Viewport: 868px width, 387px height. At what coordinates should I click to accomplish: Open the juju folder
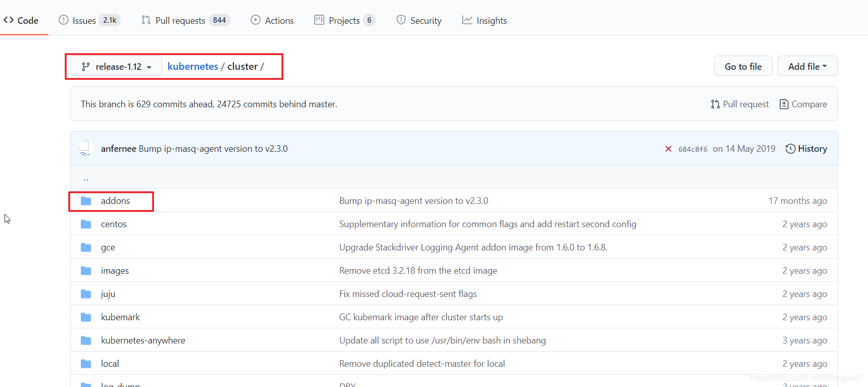point(108,293)
